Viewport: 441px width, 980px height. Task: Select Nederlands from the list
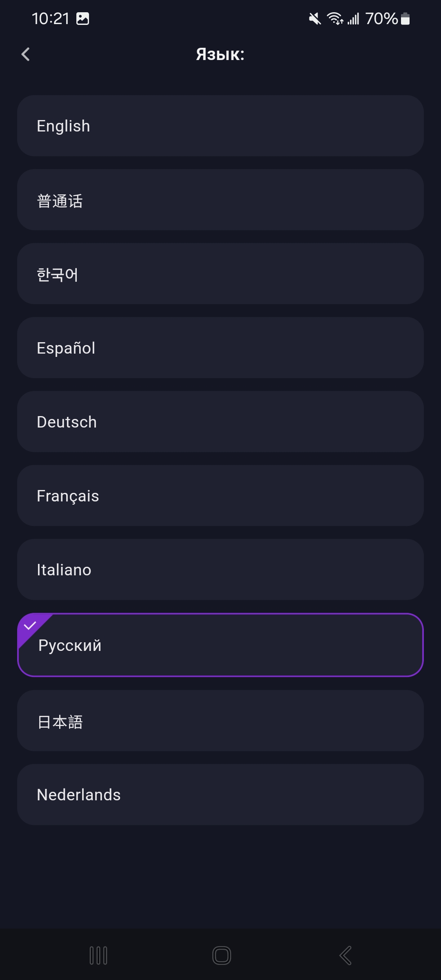click(220, 795)
